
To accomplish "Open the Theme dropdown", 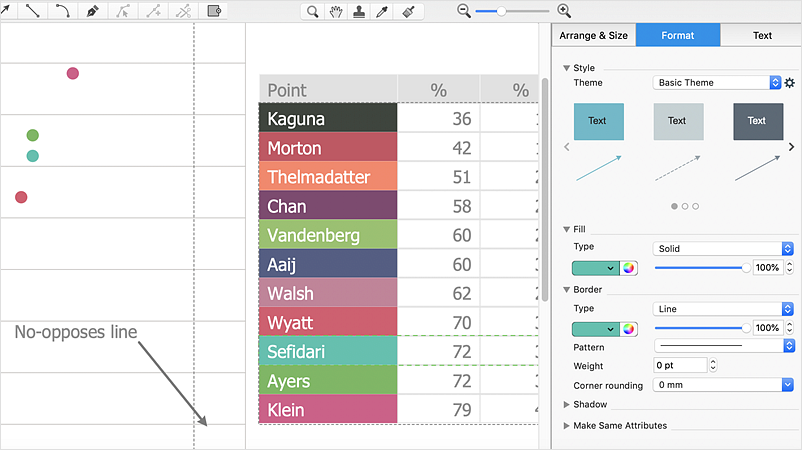I will 716,83.
